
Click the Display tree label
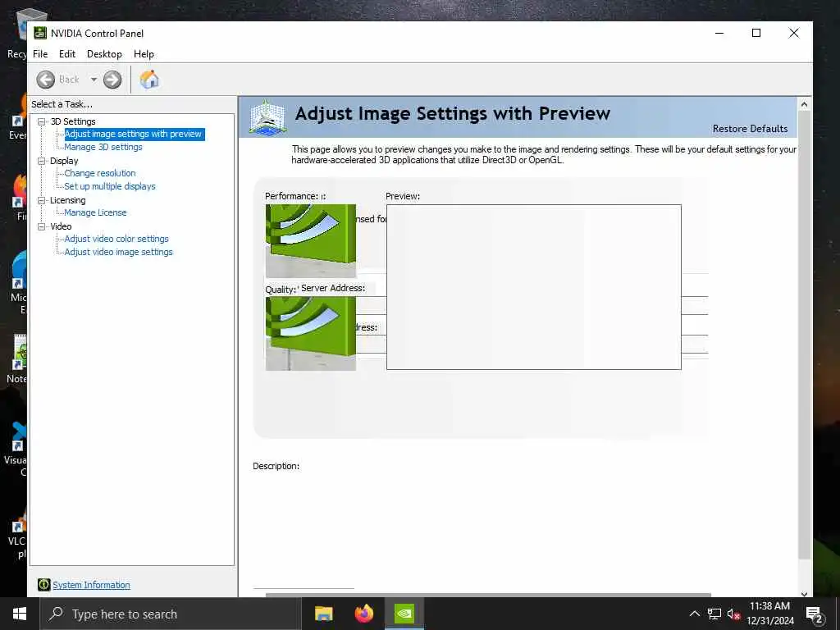(64, 161)
